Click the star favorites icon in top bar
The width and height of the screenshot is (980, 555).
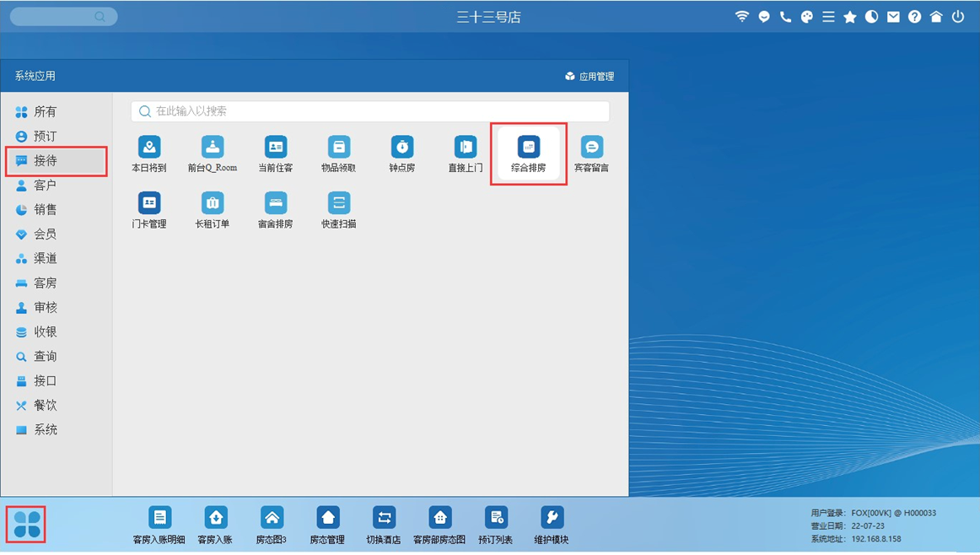pyautogui.click(x=850, y=17)
